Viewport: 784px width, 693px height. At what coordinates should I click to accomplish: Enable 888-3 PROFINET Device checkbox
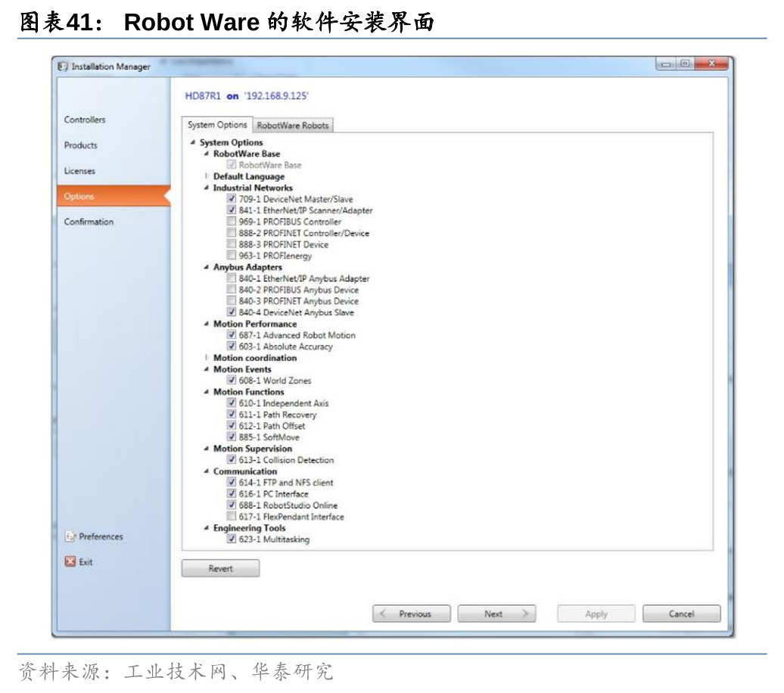(231, 244)
